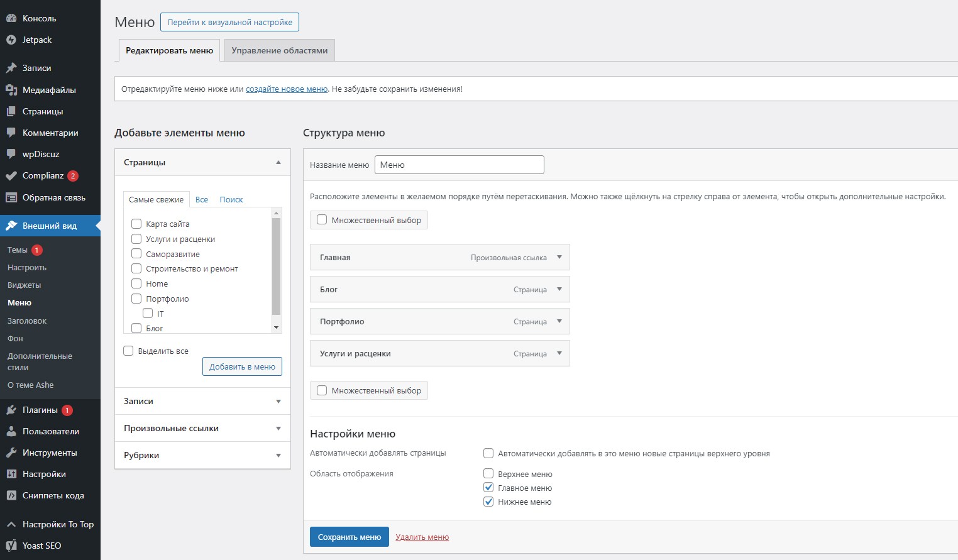Open the Все pages tab
This screenshot has width=958, height=560.
[x=202, y=199]
